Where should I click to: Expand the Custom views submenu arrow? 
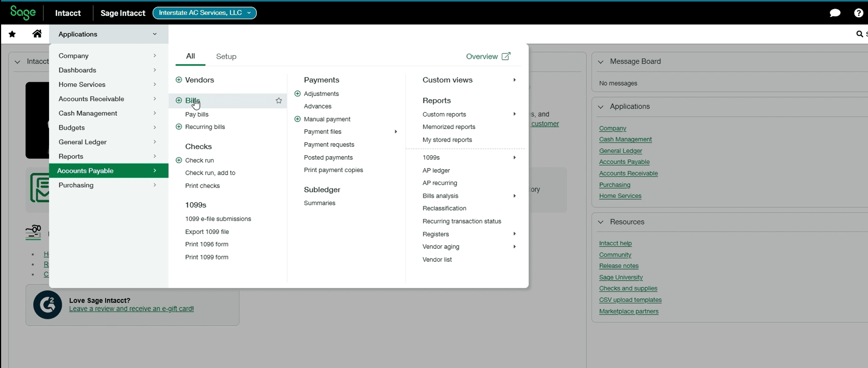coord(515,80)
